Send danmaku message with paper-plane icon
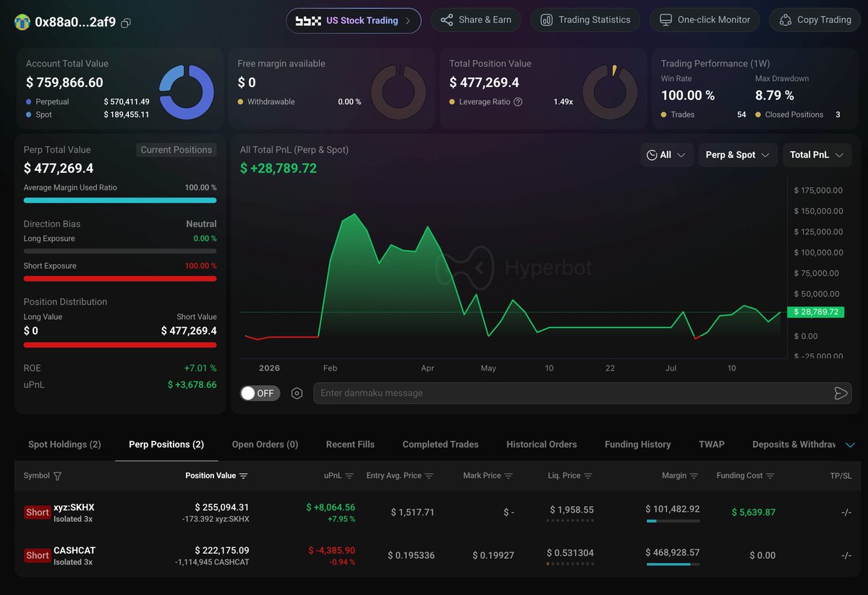868x595 pixels. (x=841, y=393)
